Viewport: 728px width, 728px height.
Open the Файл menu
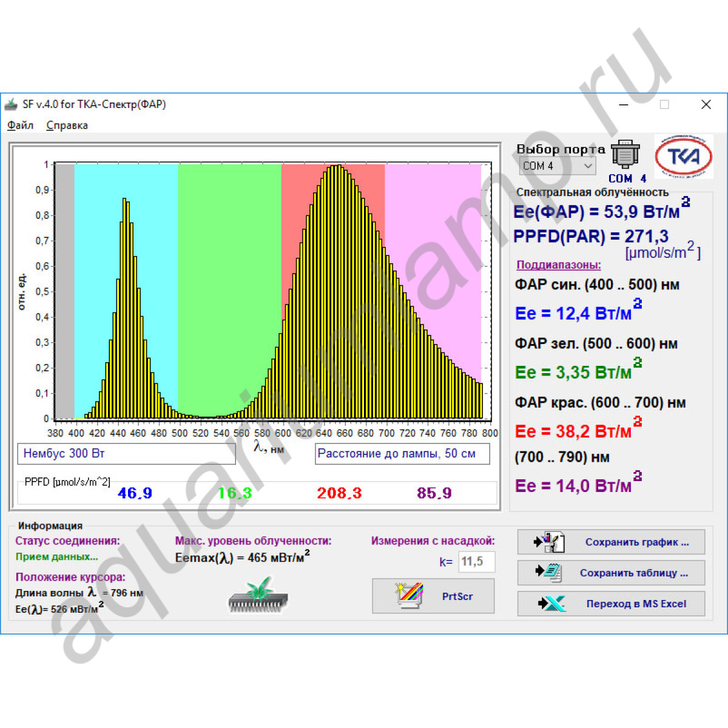20,126
